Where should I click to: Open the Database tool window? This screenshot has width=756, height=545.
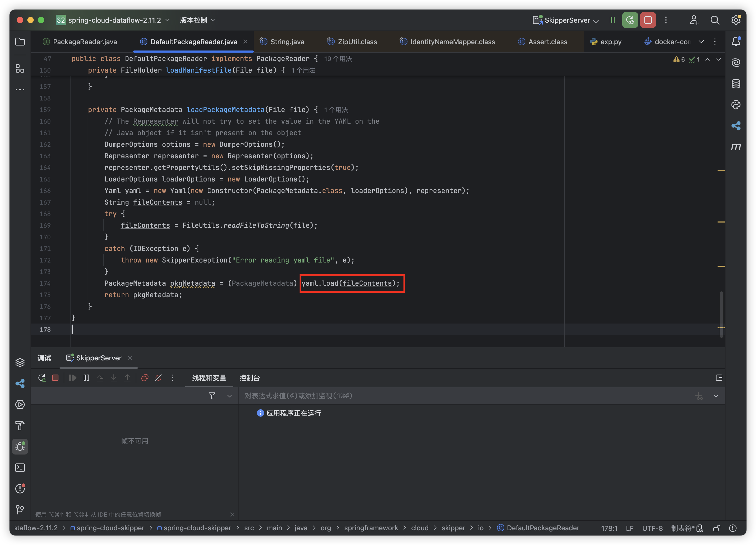click(736, 84)
